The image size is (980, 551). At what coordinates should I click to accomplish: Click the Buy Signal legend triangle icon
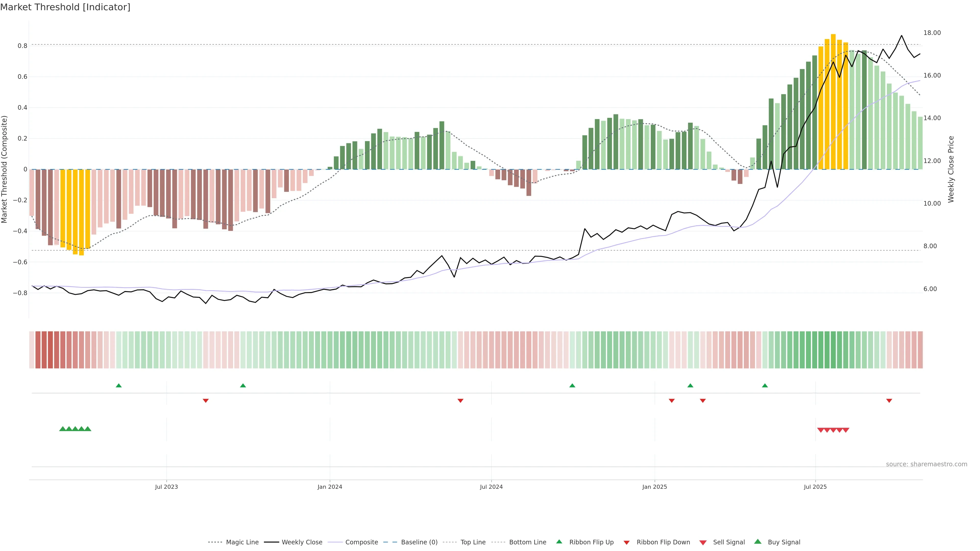[x=758, y=542]
